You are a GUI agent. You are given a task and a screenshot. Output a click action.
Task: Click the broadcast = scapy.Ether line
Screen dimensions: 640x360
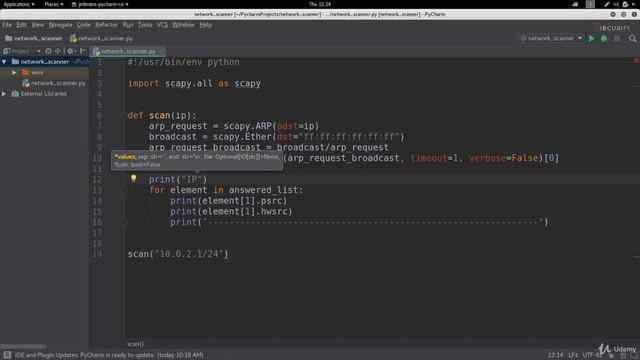pyautogui.click(x=276, y=137)
